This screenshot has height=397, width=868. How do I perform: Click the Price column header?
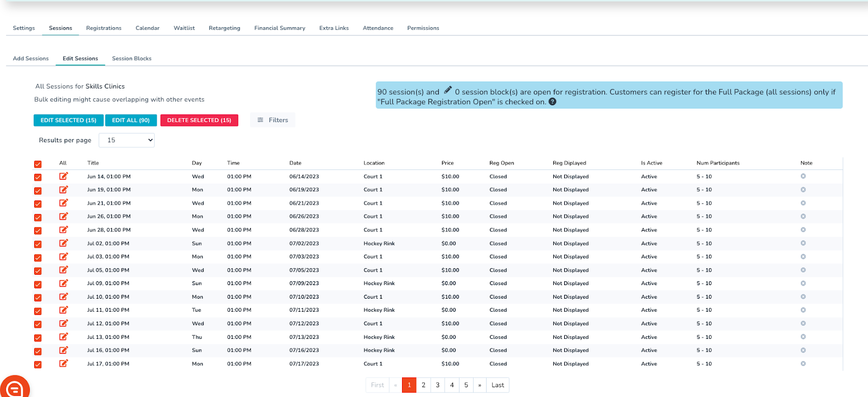[448, 163]
